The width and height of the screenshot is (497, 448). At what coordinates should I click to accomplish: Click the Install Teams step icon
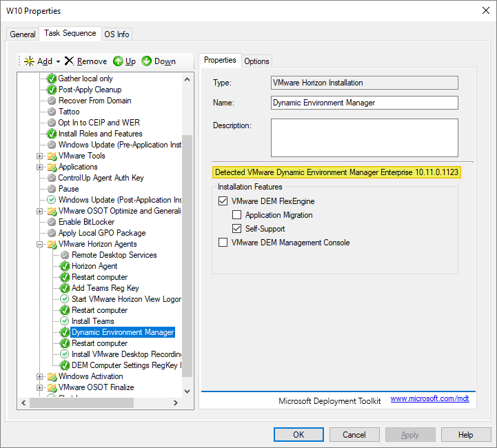[x=65, y=321]
